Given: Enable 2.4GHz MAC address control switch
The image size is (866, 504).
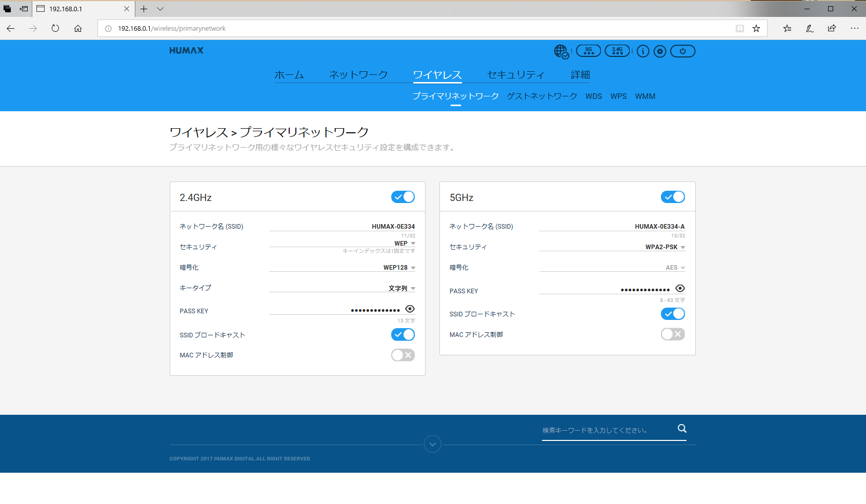Looking at the screenshot, I should click(x=403, y=355).
